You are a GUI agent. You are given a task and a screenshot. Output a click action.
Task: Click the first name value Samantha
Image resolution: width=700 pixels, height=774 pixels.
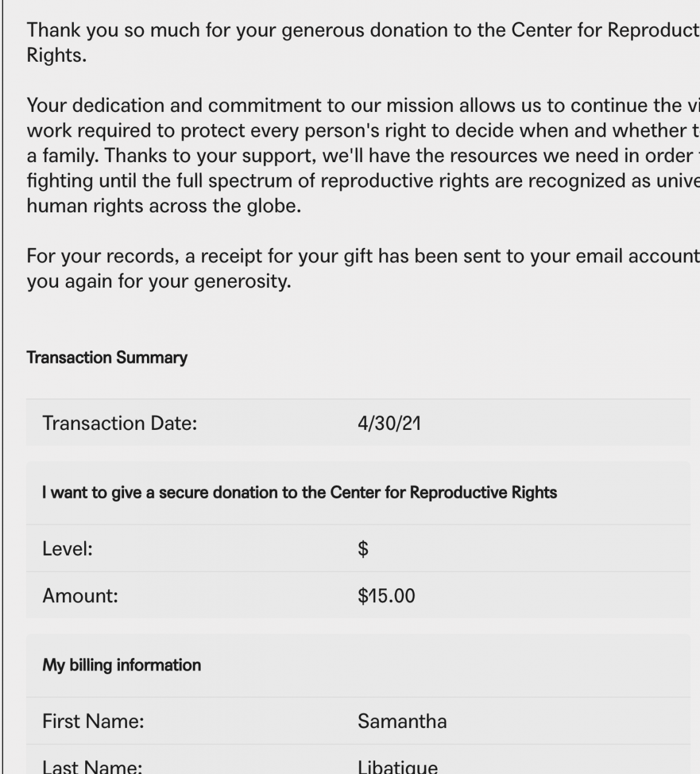point(402,721)
